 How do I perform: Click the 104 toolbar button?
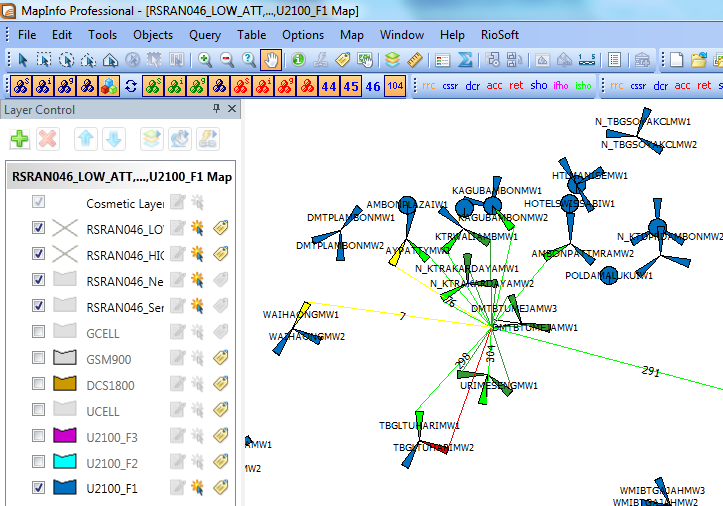pos(395,86)
